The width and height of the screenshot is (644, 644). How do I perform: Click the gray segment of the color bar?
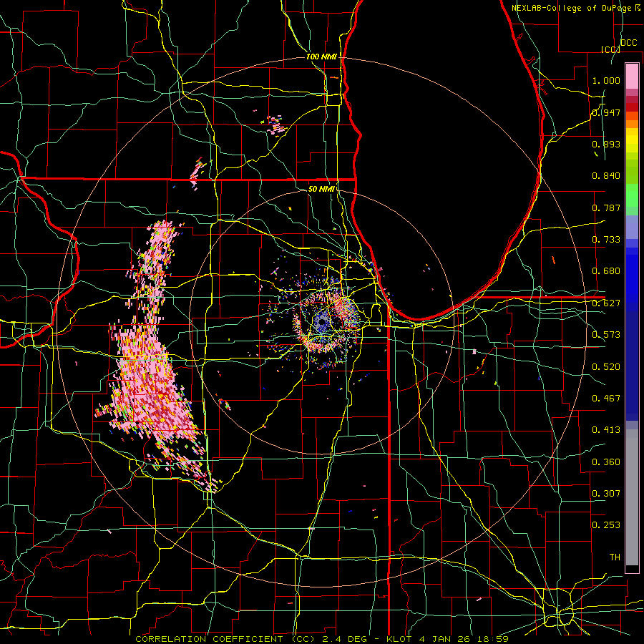(x=632, y=497)
